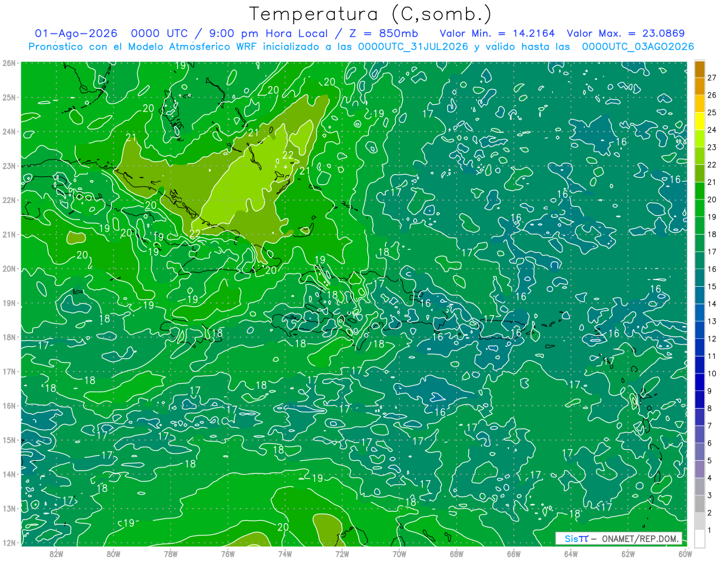Click the topmost dark orange color bar swatch

click(700, 69)
